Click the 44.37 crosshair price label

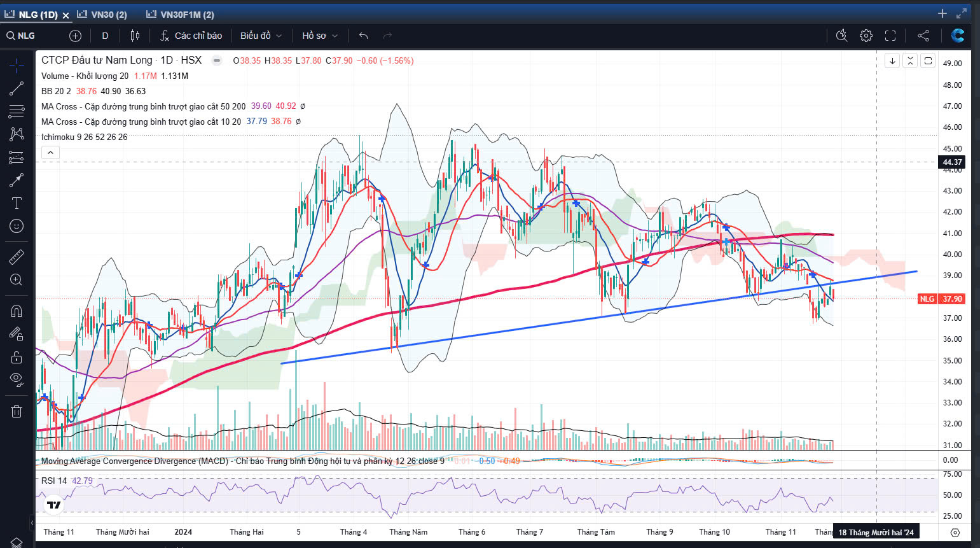[952, 162]
